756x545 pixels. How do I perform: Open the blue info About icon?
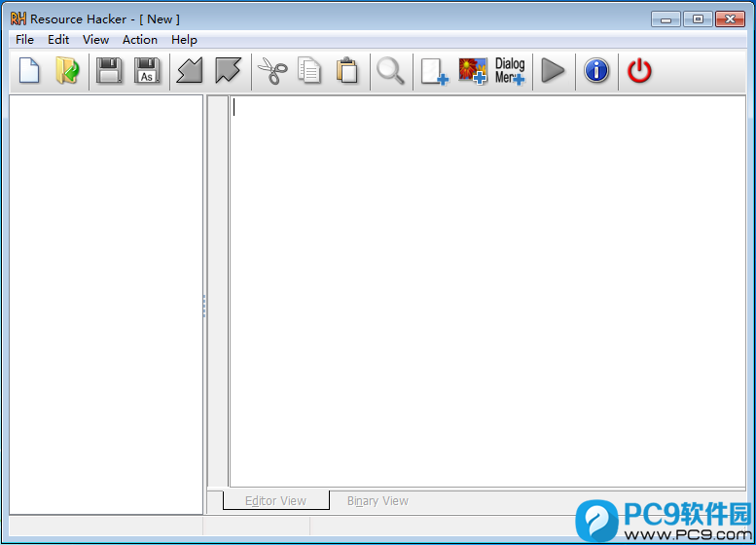(596, 71)
